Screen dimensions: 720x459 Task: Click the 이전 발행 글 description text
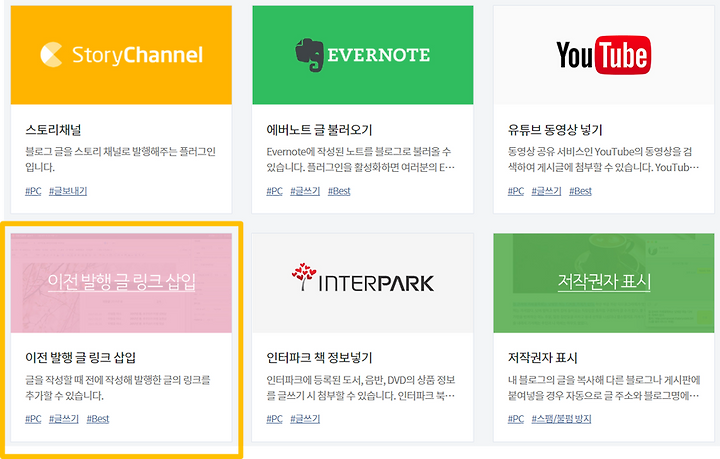118,387
